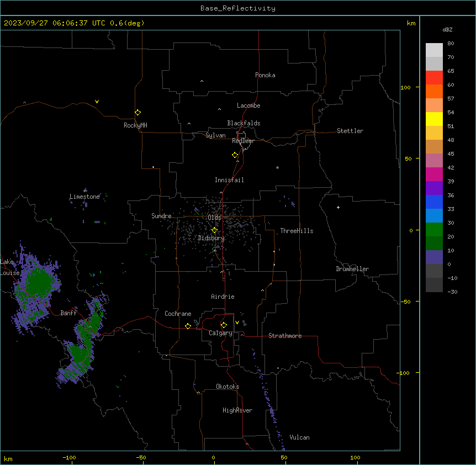Select the yellow V marker northwest of RockyMH

point(97,102)
